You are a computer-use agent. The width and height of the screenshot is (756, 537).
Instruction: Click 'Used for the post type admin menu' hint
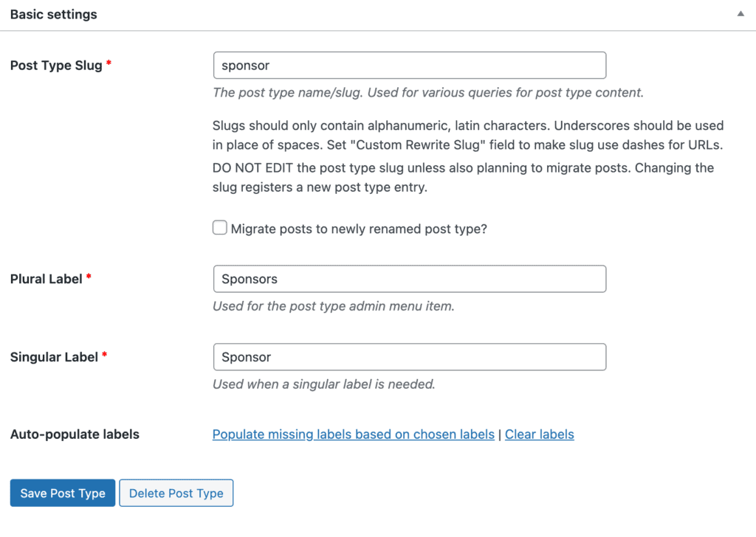click(333, 305)
